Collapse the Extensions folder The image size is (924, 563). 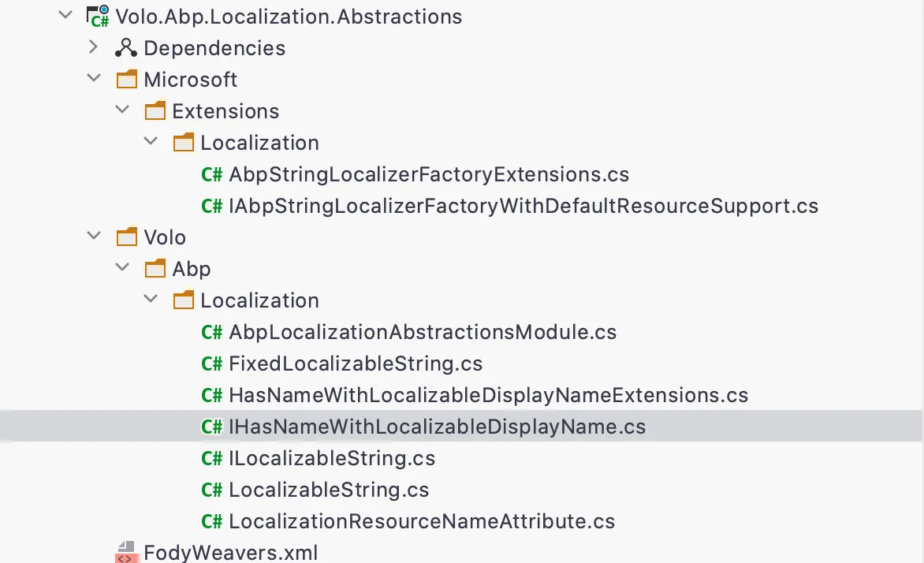click(x=122, y=109)
